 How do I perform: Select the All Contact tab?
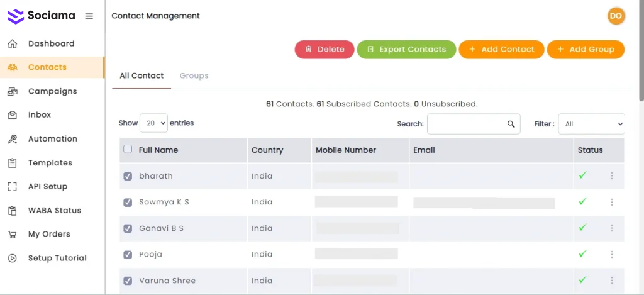(x=142, y=75)
